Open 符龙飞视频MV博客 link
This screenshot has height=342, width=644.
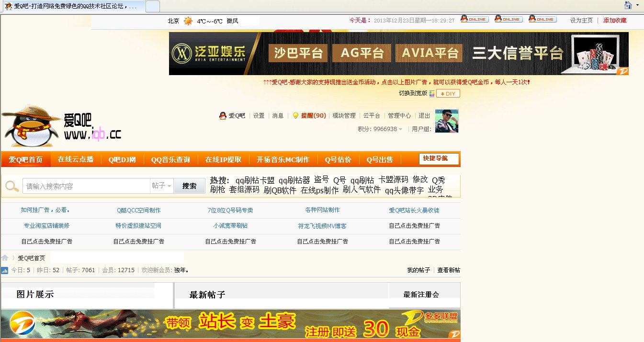322,226
